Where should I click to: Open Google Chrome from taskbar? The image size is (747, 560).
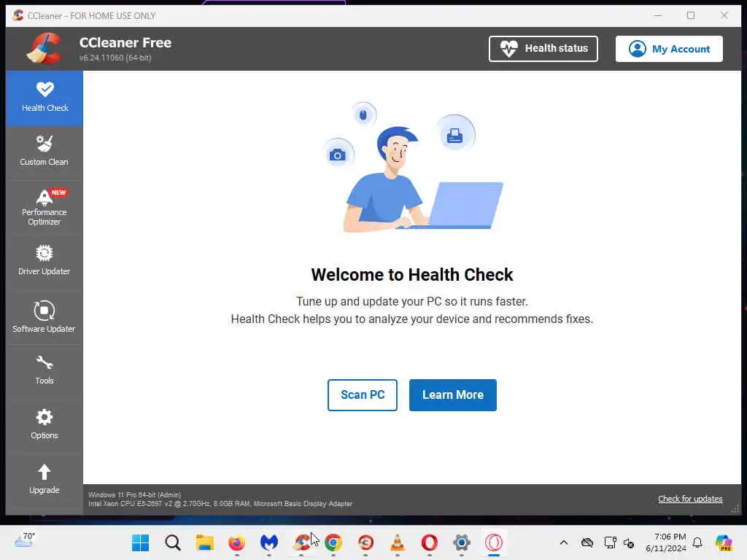coord(333,542)
